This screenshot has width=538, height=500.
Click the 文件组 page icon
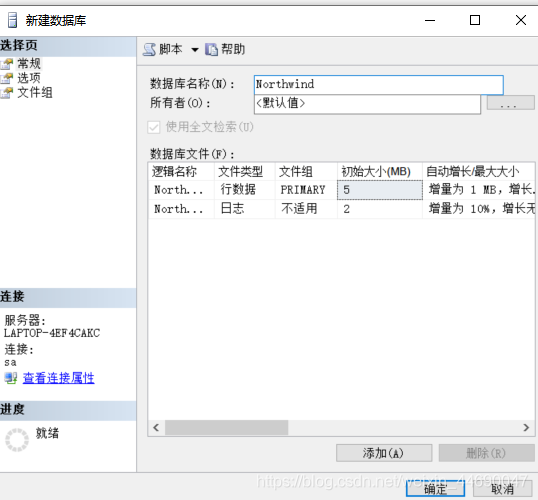[x=7, y=93]
